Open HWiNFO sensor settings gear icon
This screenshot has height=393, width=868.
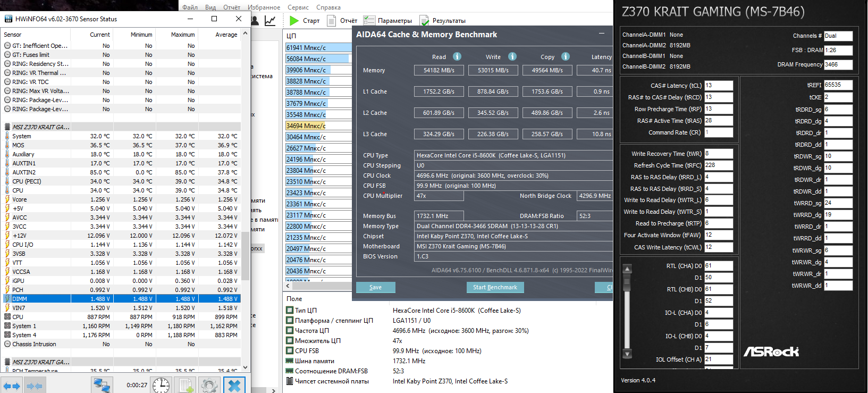tap(209, 386)
